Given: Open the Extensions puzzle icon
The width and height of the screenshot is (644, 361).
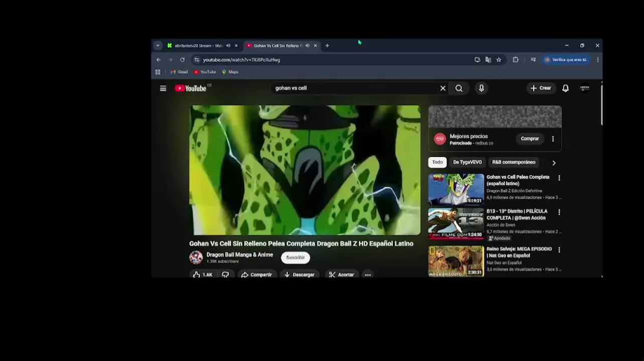Looking at the screenshot, I should [x=516, y=60].
